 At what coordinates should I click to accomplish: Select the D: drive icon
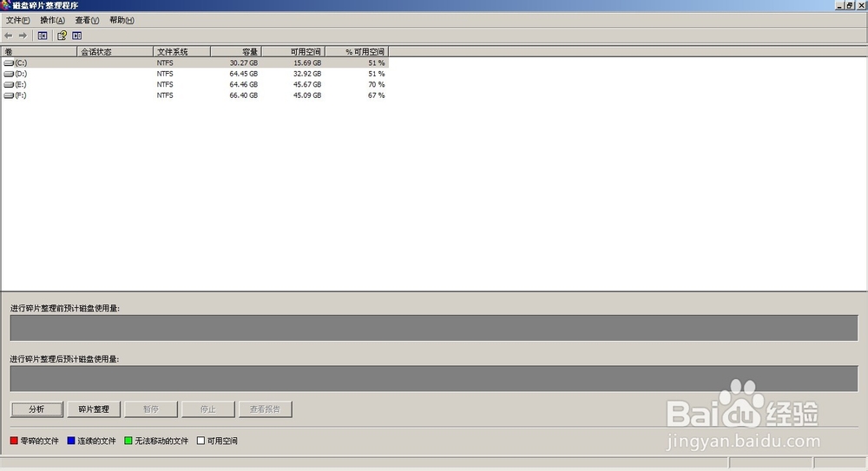pyautogui.click(x=9, y=74)
